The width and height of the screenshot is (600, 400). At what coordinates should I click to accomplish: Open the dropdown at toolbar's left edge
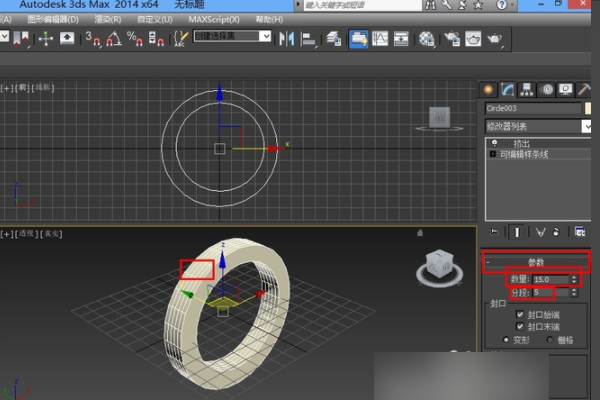(4, 36)
